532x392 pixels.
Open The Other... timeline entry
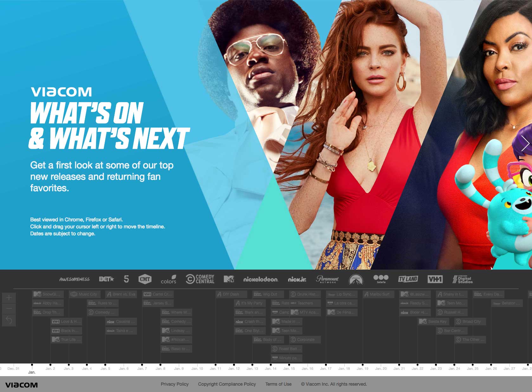pos(470,340)
